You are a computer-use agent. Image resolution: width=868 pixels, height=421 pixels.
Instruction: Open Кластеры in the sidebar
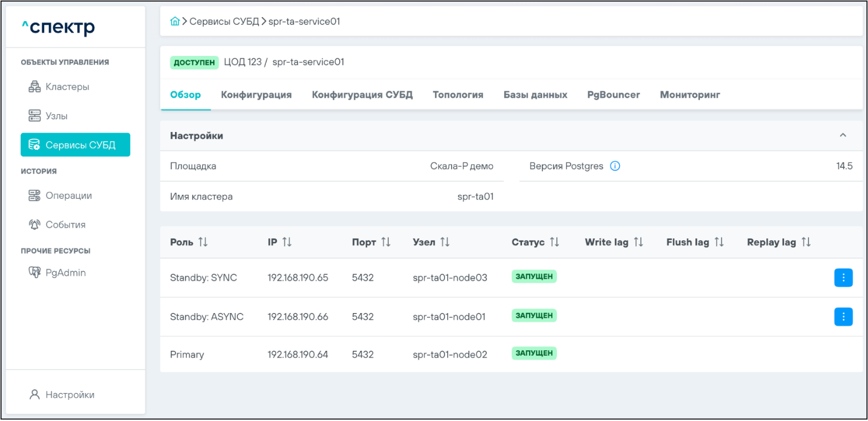coord(67,87)
